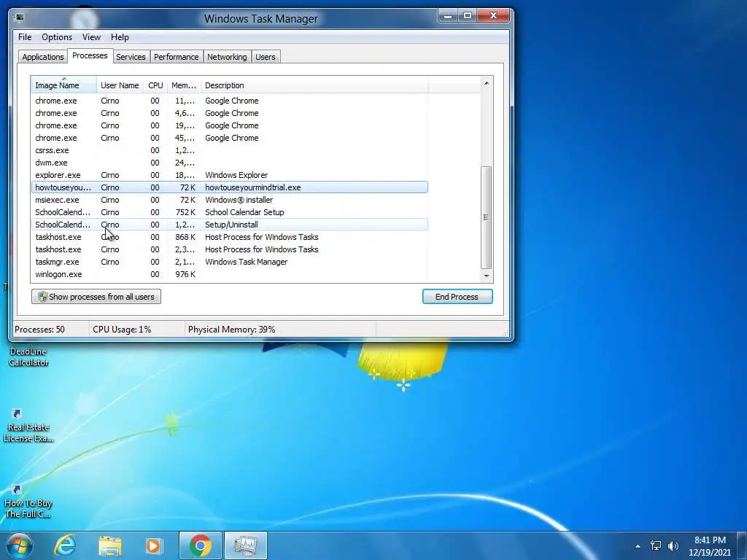Launch Windows Media Player from taskbar

153,545
